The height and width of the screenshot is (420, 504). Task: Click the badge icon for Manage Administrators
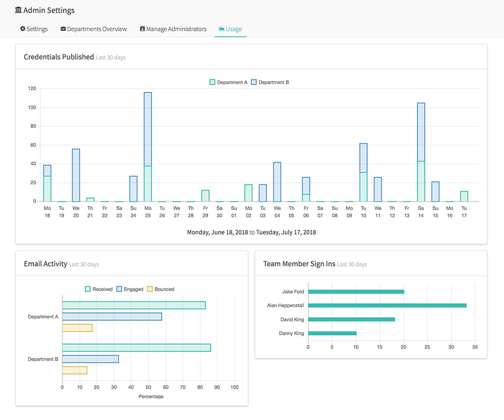coord(142,29)
